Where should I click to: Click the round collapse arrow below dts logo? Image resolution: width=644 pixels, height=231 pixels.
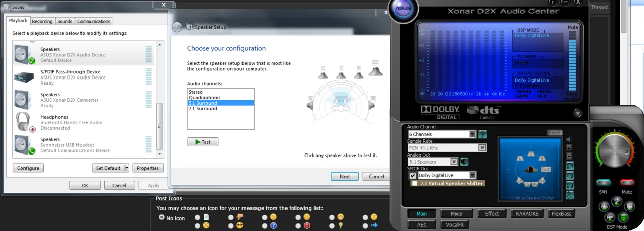577,113
